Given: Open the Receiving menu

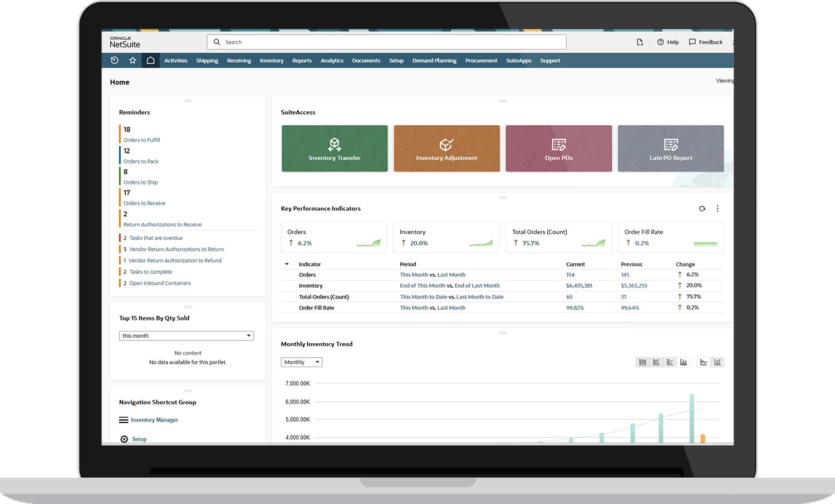Looking at the screenshot, I should coord(239,61).
